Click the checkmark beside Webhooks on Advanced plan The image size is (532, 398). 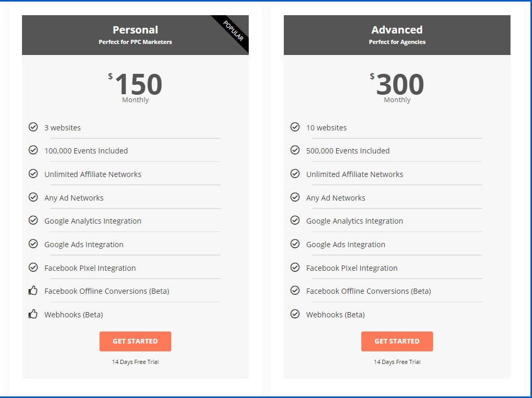pyautogui.click(x=295, y=314)
